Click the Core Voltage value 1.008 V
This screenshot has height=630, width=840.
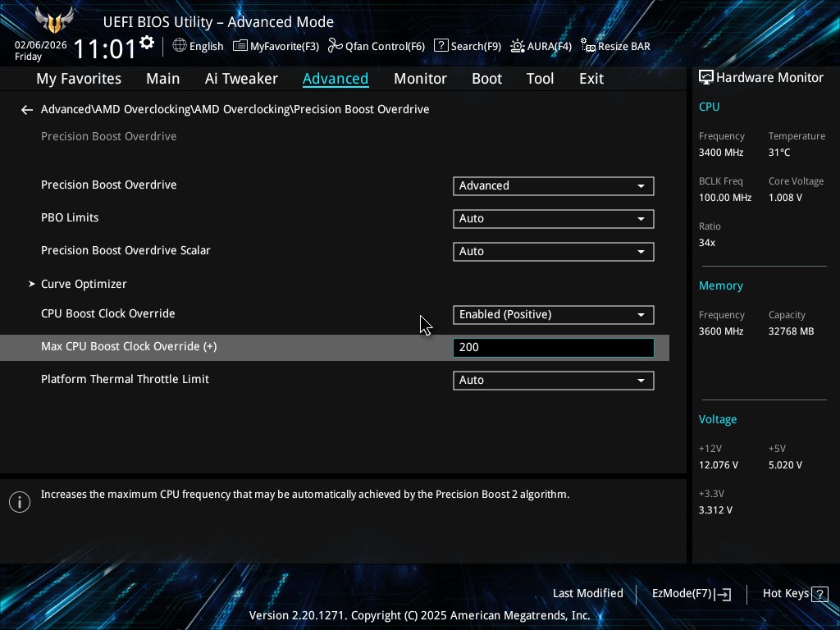coord(785,198)
